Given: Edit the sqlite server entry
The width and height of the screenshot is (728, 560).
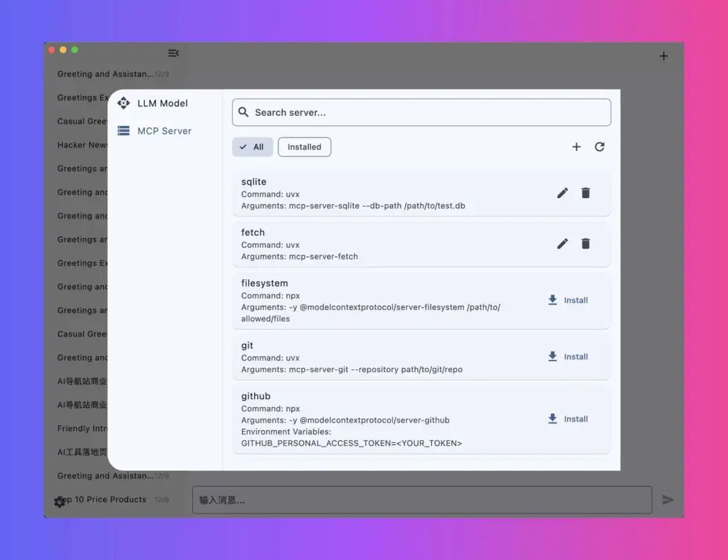Looking at the screenshot, I should coord(562,193).
